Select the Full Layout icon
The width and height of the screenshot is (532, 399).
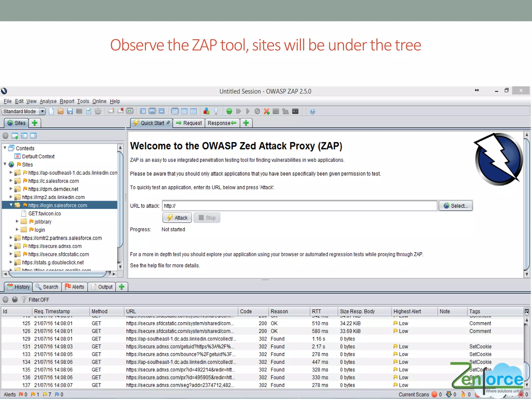click(x=162, y=111)
